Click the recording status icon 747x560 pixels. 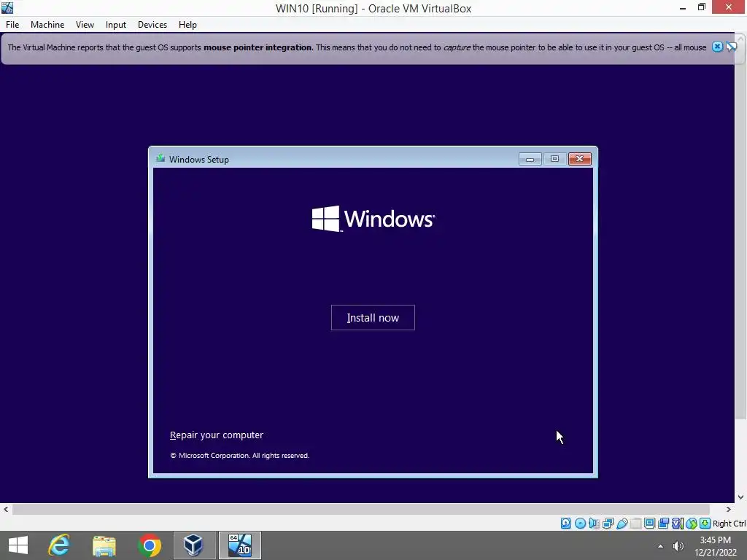(663, 524)
